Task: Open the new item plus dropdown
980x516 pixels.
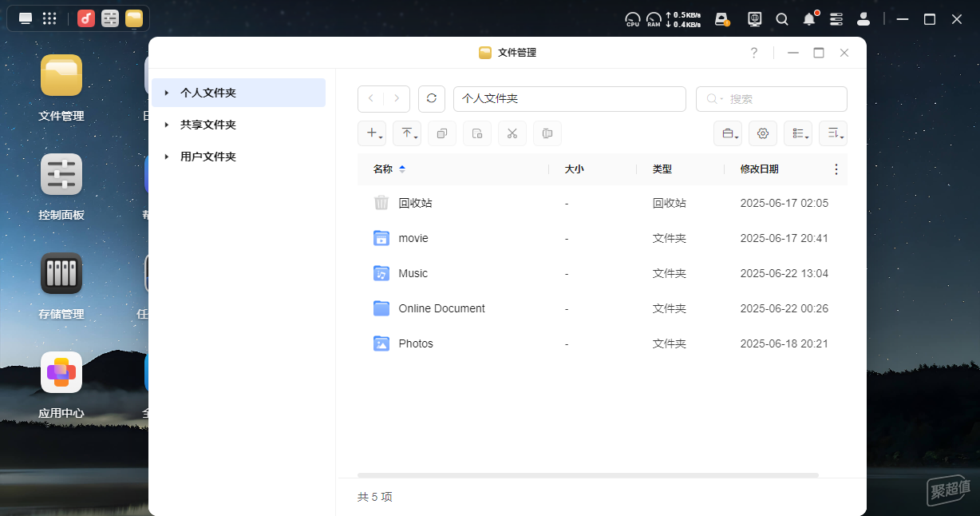Action: click(372, 133)
